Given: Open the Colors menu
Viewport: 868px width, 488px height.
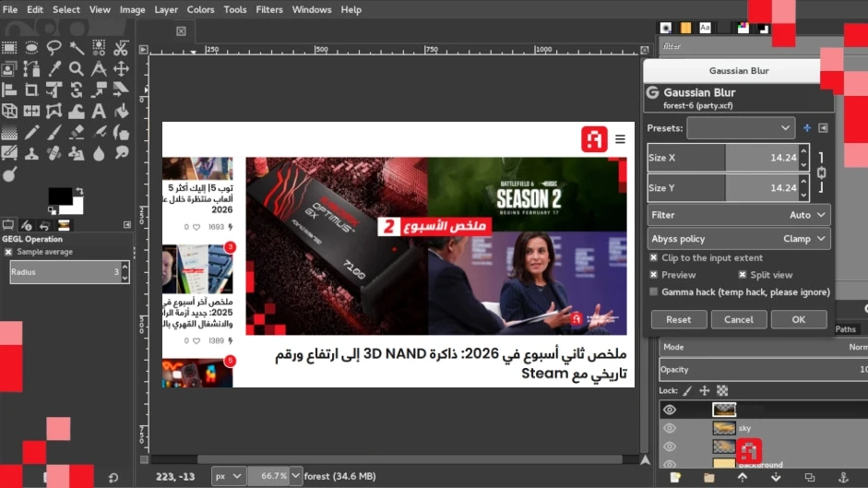Looking at the screenshot, I should coord(200,9).
